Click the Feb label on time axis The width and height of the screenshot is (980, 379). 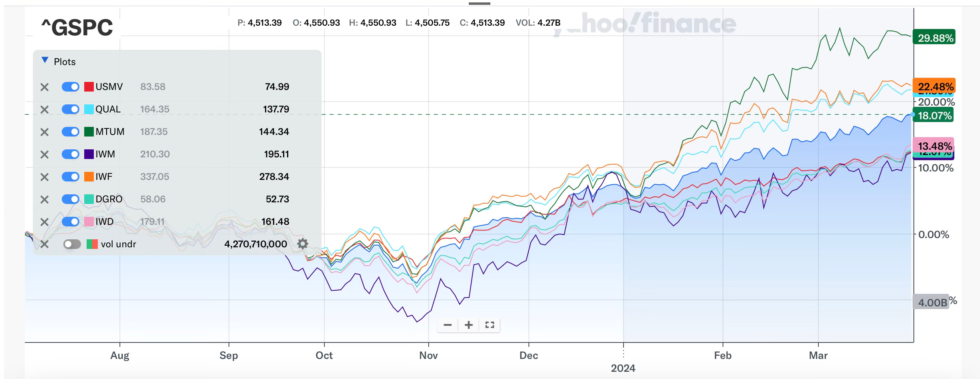(723, 355)
